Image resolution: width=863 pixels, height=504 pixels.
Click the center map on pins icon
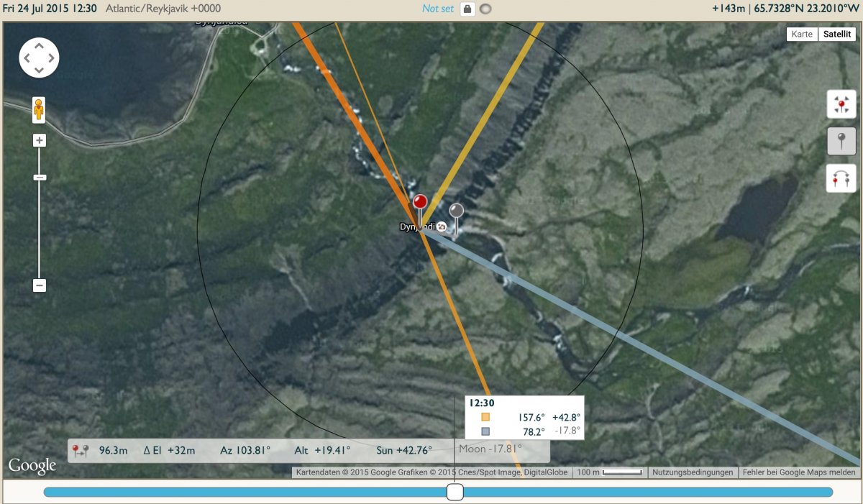point(841,104)
